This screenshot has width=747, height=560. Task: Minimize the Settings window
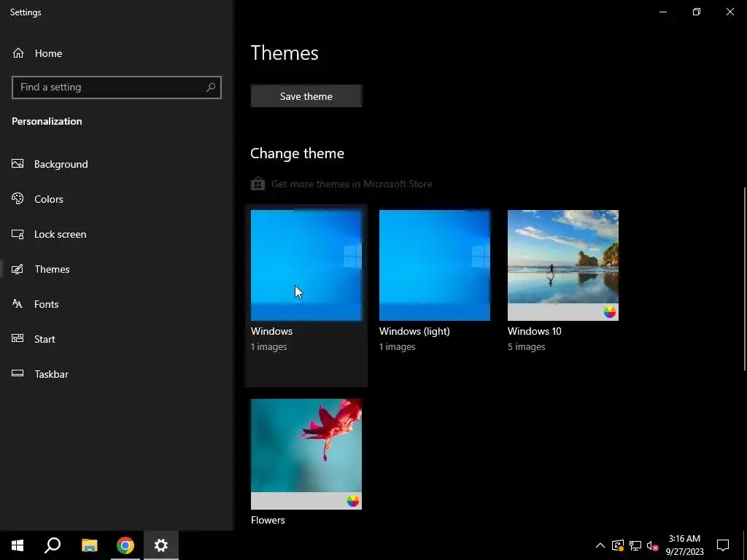click(663, 12)
